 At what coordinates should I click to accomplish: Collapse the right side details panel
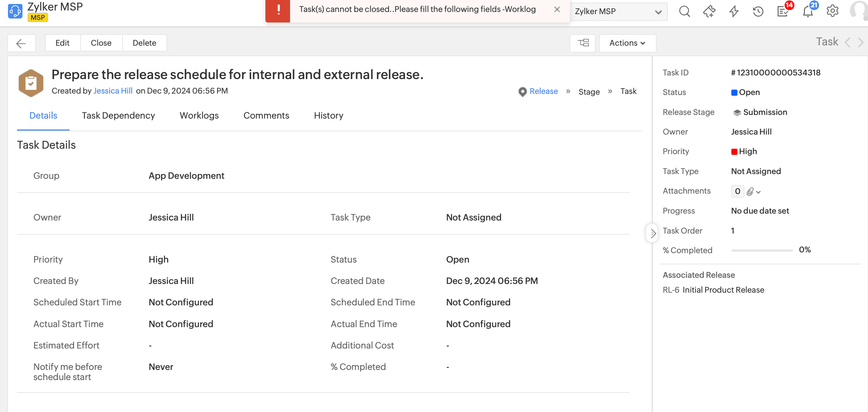653,233
